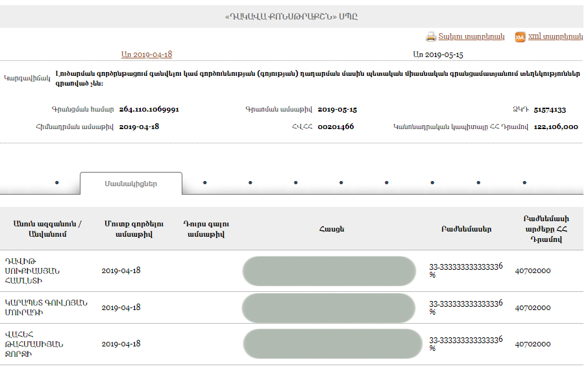
Task: Click the Բաժնեմասեր column header
Action: click(466, 229)
